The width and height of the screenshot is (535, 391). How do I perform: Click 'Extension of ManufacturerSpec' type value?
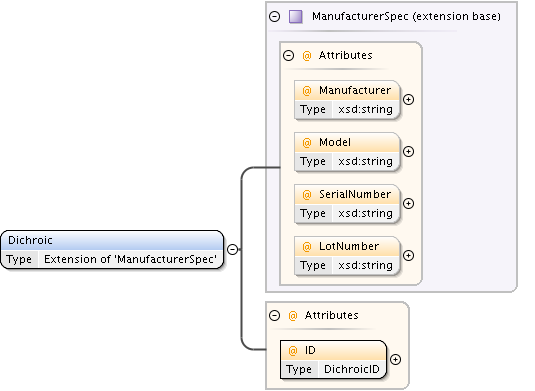click(x=130, y=259)
